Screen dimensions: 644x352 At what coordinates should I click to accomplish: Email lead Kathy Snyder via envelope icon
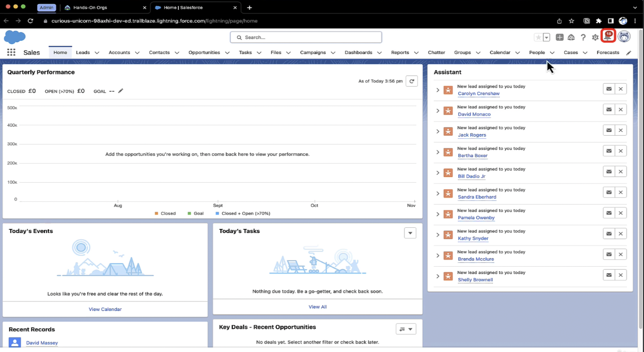pyautogui.click(x=609, y=234)
